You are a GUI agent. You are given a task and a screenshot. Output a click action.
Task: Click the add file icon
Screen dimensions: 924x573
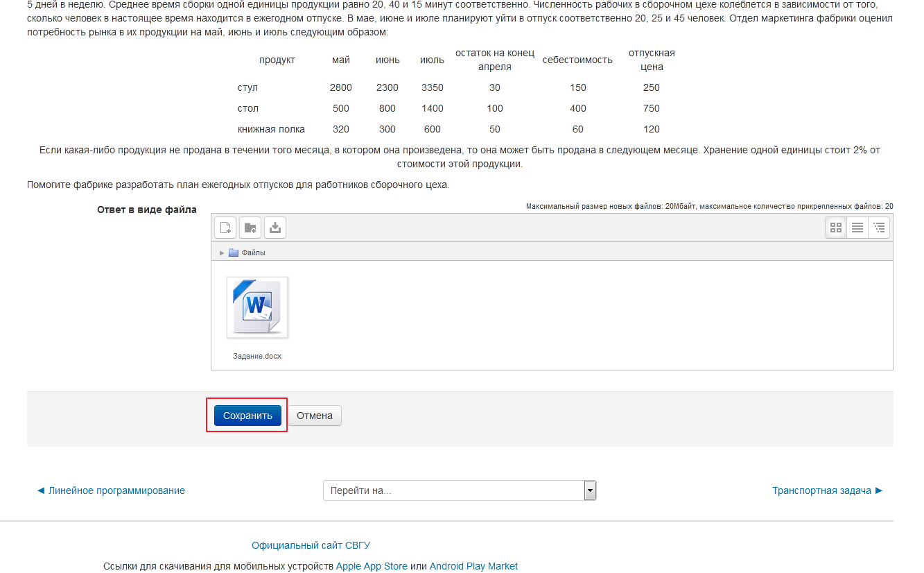pos(225,228)
